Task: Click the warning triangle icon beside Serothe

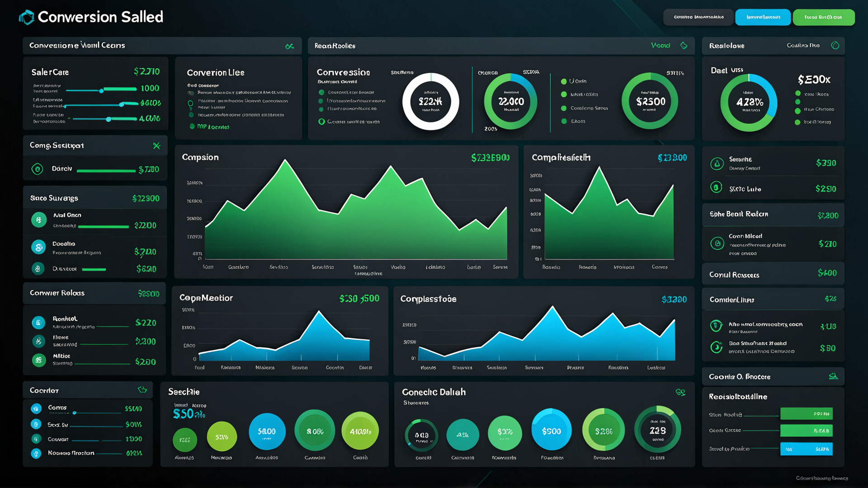Action: pos(716,164)
